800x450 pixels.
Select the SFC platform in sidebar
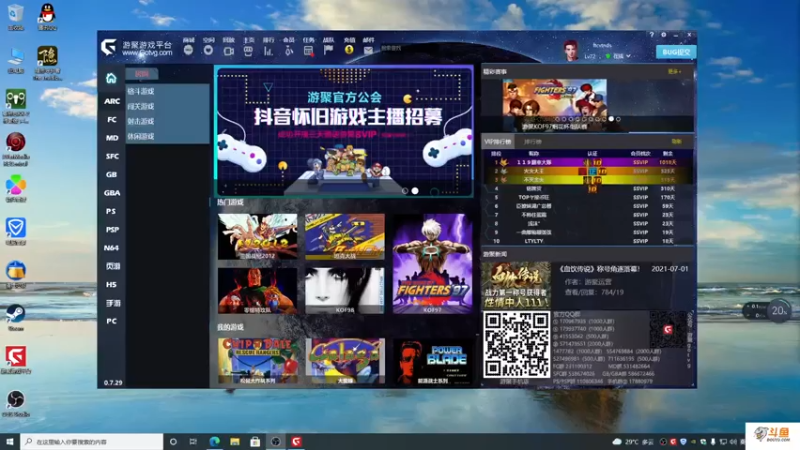pyautogui.click(x=112, y=156)
